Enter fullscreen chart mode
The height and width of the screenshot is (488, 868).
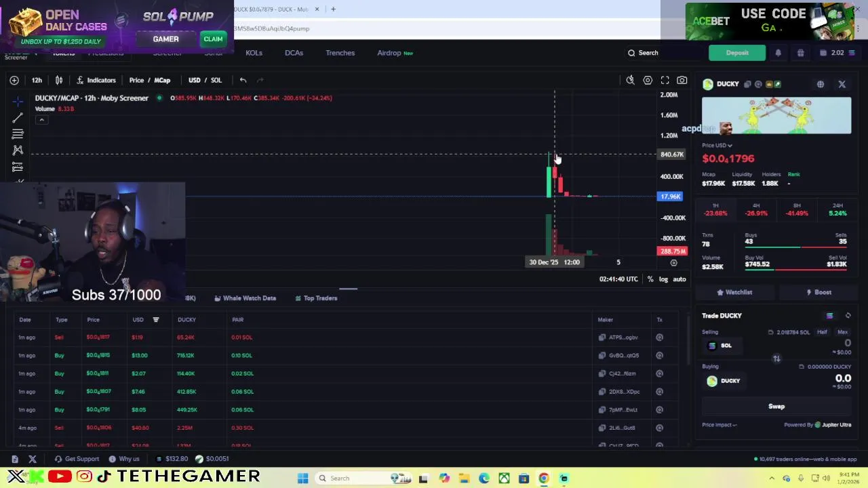pyautogui.click(x=665, y=80)
